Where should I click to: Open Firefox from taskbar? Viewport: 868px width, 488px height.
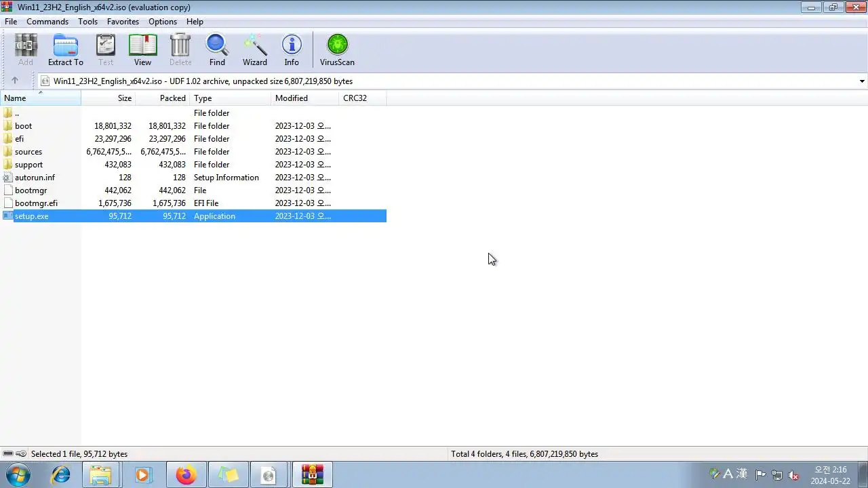point(185,475)
